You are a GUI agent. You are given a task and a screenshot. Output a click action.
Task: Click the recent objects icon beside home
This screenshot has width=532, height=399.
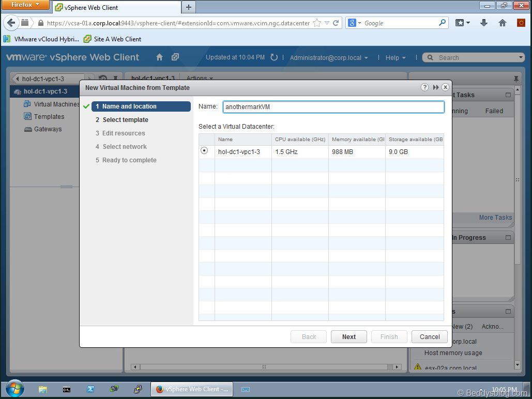coord(175,57)
